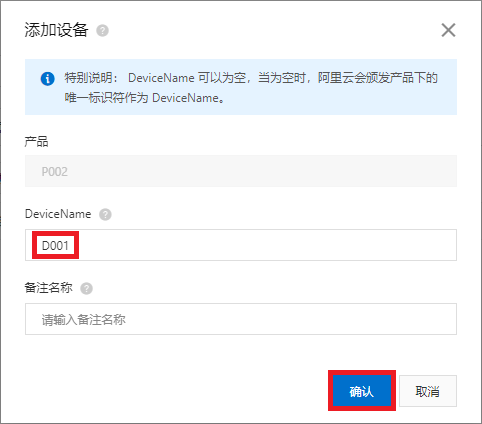Focus the DeviceName input box
The image size is (482, 424).
tap(241, 245)
